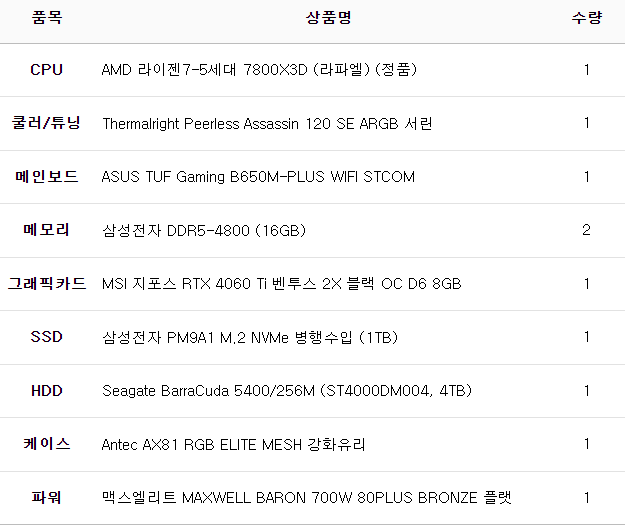Click the 상품명 column header
Screen dimensions: 625x530
(x=328, y=18)
